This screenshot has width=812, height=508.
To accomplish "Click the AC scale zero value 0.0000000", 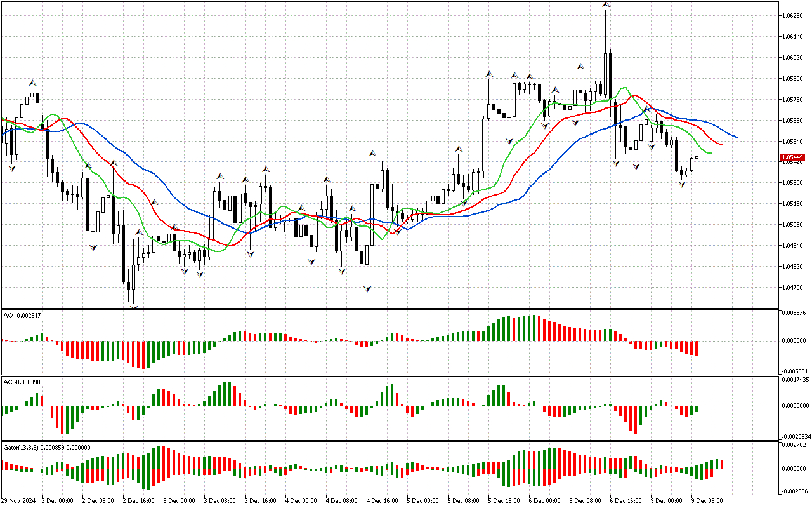I will [795, 406].
